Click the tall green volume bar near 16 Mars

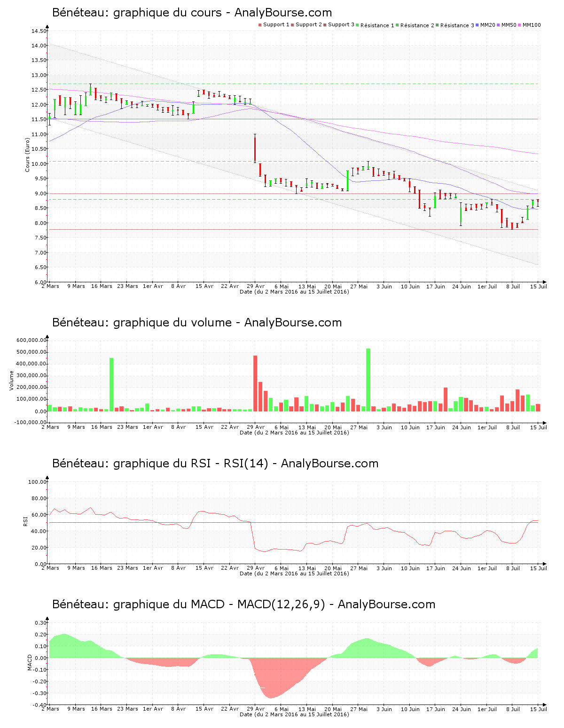tap(111, 385)
